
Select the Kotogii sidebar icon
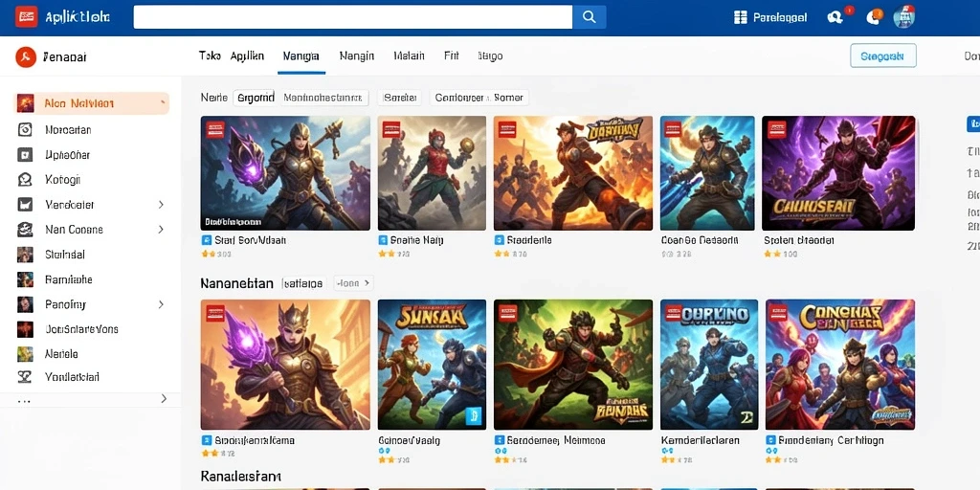coord(25,180)
